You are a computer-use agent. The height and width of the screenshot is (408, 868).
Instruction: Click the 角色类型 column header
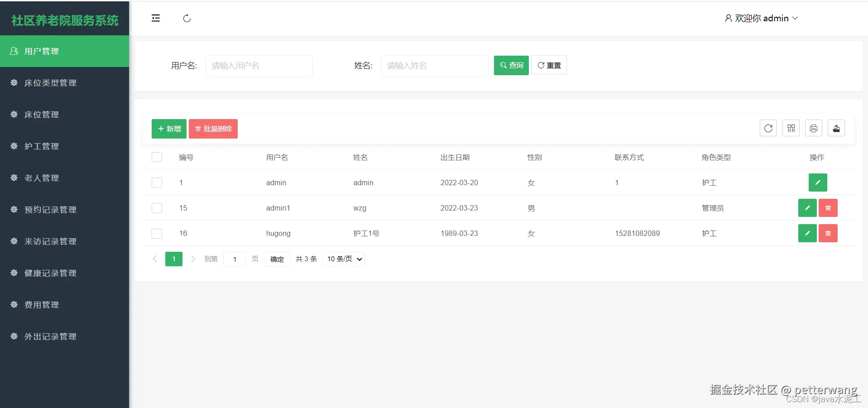pyautogui.click(x=716, y=157)
